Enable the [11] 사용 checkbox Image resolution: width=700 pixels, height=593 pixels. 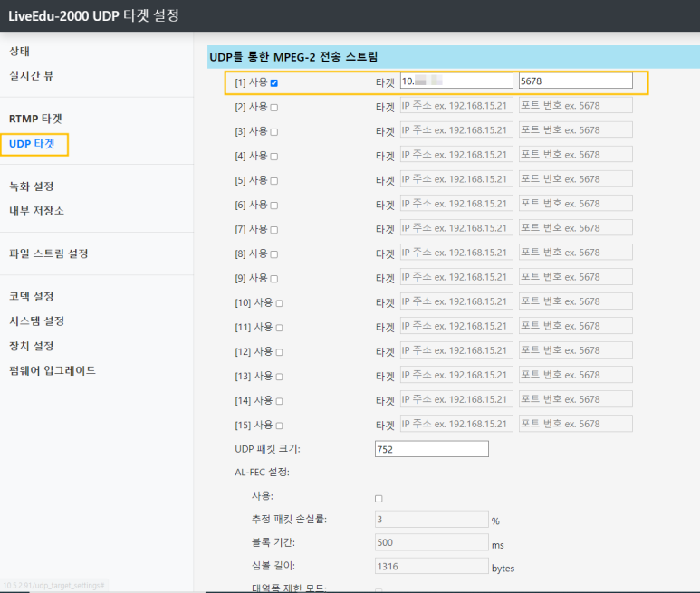coord(280,328)
